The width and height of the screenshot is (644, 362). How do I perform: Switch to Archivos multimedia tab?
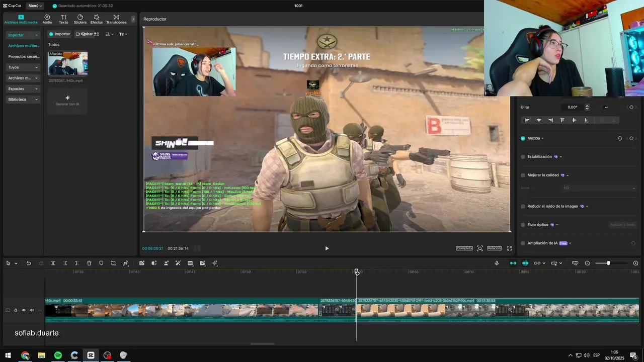click(21, 20)
